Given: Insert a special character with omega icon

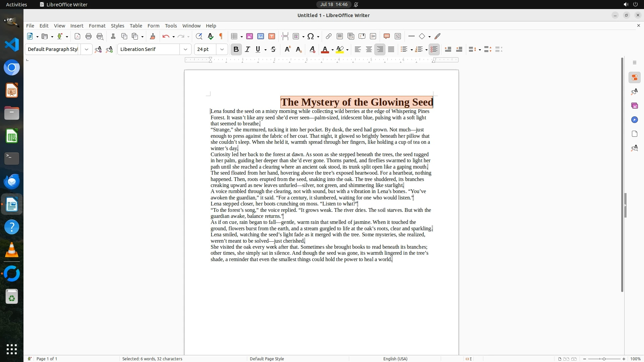Looking at the screenshot, I should [311, 36].
